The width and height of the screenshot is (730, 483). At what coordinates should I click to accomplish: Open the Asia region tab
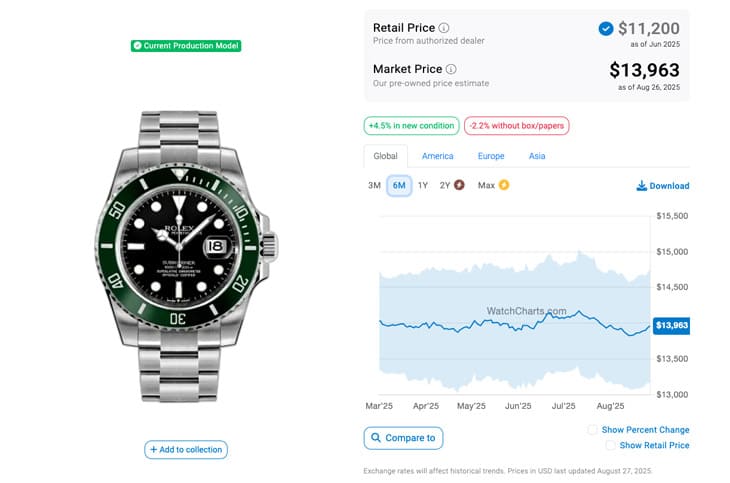coord(537,156)
